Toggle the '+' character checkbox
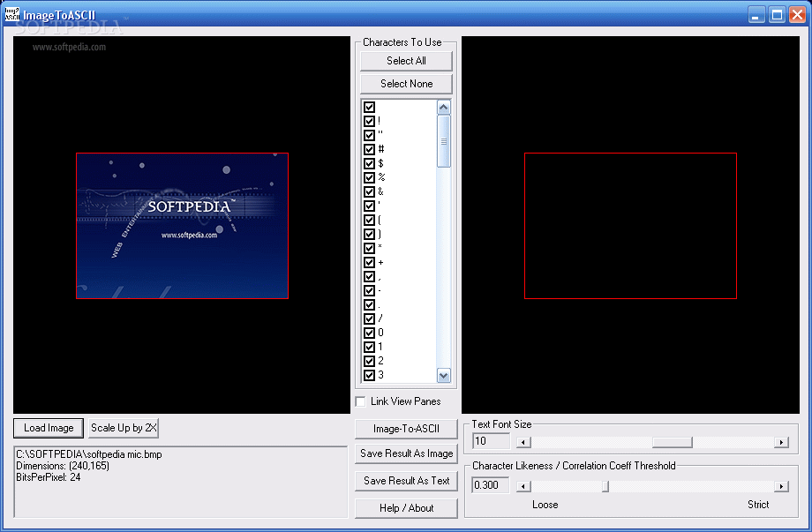The width and height of the screenshot is (812, 532). [x=369, y=262]
